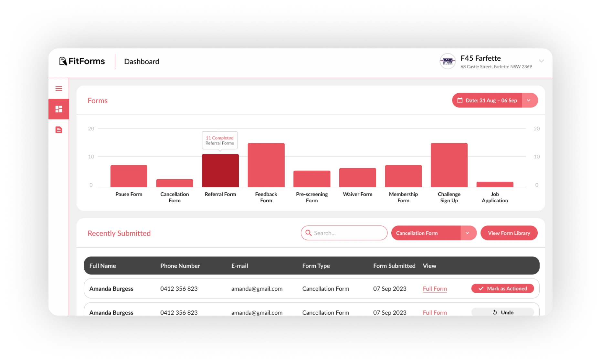Open the date range dropdown arrow

pyautogui.click(x=529, y=100)
